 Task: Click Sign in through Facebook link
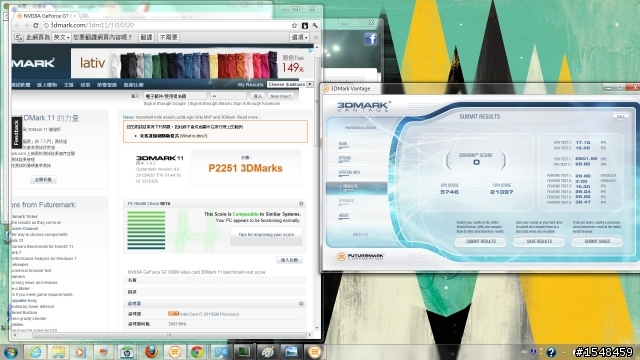pyautogui.click(x=257, y=104)
